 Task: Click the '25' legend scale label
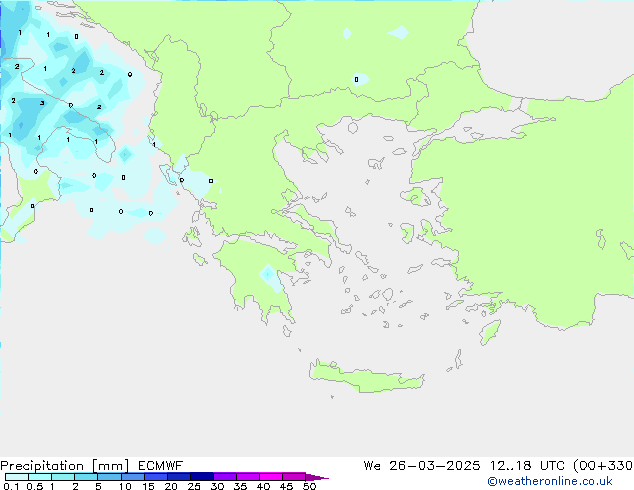pyautogui.click(x=194, y=486)
